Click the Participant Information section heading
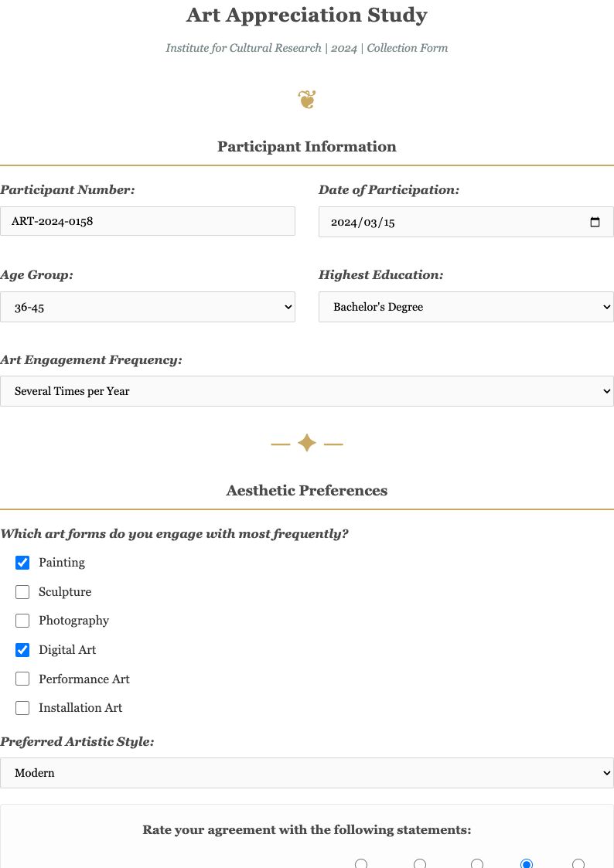The image size is (614, 868). point(307,146)
